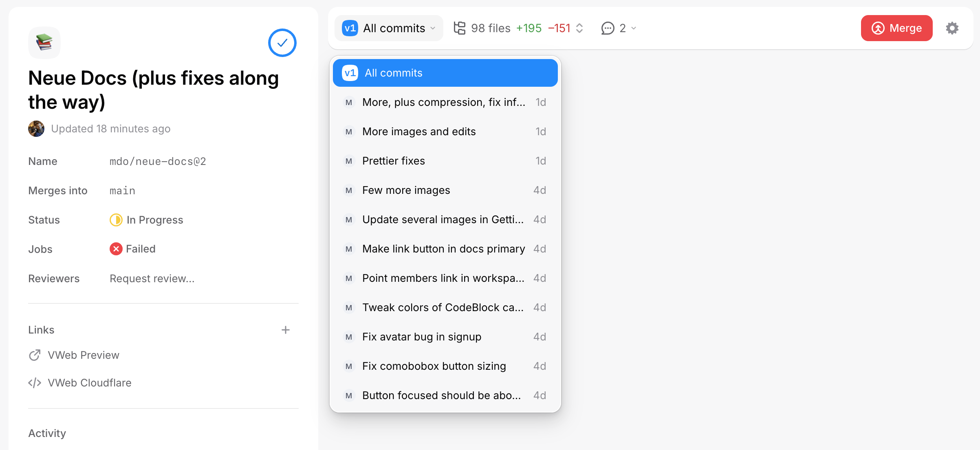Click Request review… to add reviewers
Screen dimensions: 980x450
(x=152, y=279)
